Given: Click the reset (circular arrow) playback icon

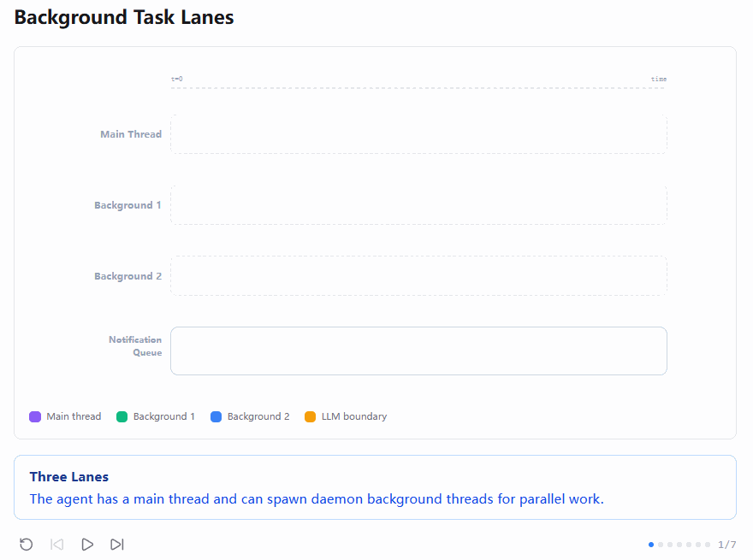Looking at the screenshot, I should [x=26, y=544].
